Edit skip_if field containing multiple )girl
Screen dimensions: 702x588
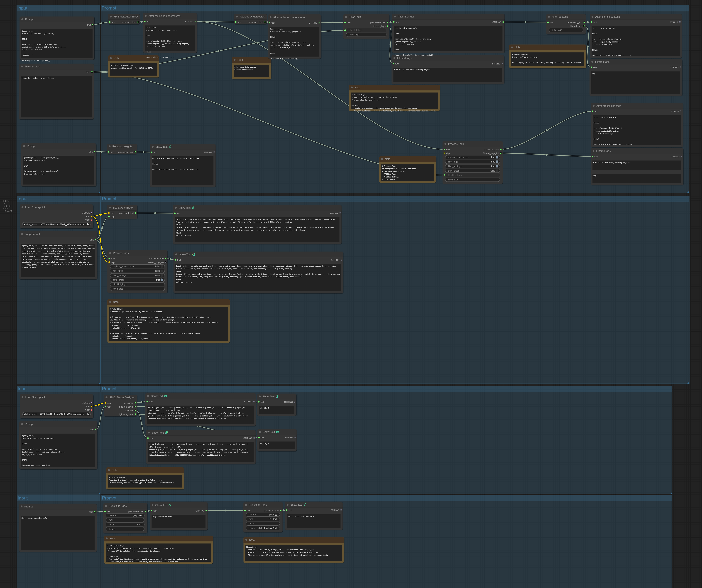pos(263,528)
